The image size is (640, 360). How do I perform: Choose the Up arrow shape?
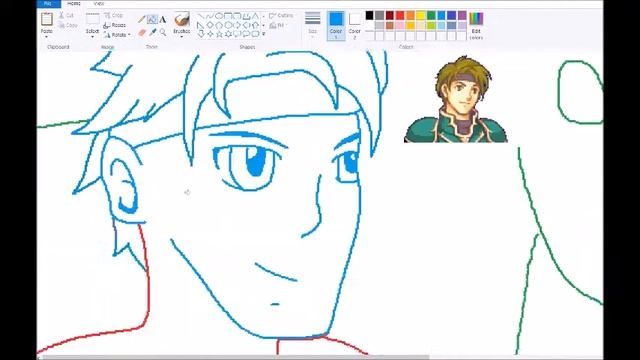point(255,25)
